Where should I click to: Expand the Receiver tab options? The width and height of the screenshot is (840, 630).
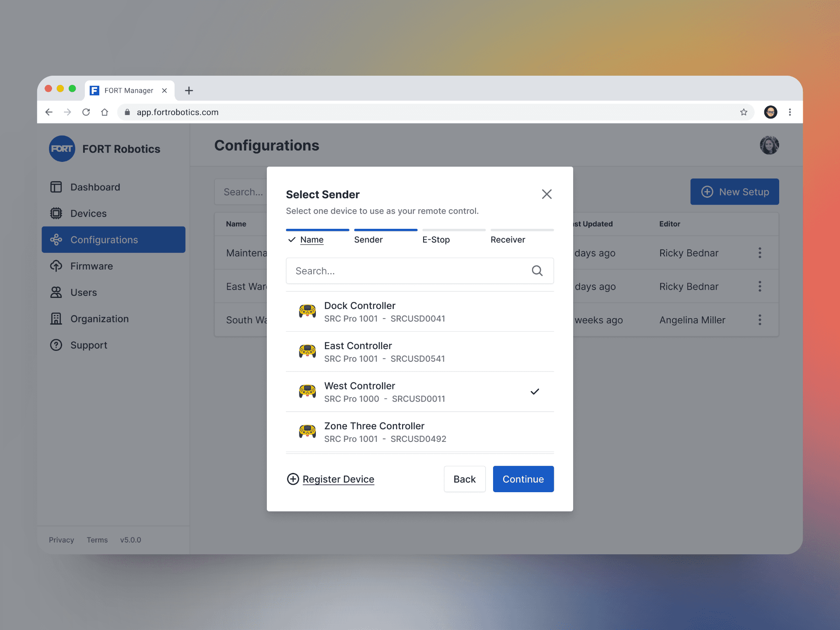click(x=508, y=240)
